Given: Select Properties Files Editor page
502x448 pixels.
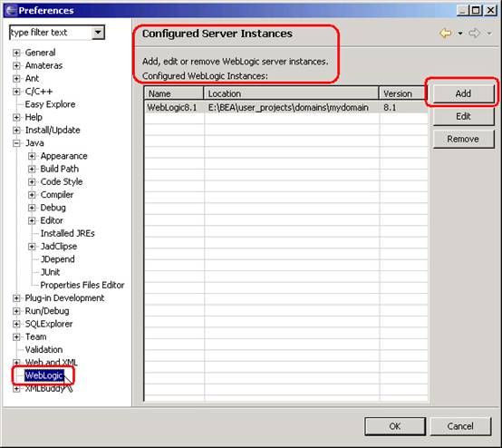Looking at the screenshot, I should [x=82, y=285].
